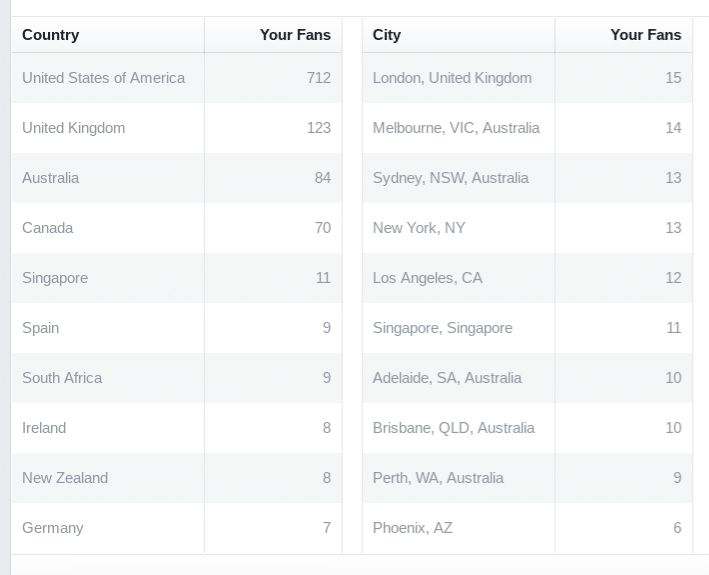This screenshot has height=575, width=709.
Task: Click the South Africa entry
Action: point(62,378)
